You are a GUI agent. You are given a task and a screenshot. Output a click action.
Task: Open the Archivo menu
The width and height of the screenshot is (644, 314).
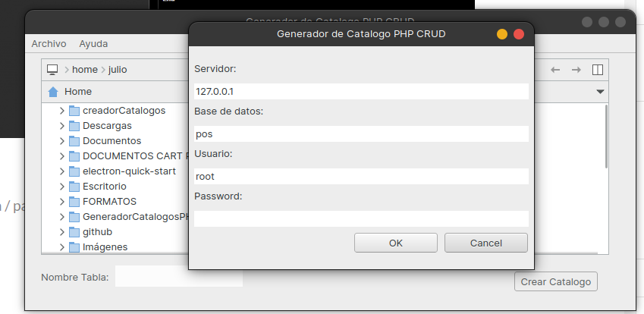click(x=49, y=43)
